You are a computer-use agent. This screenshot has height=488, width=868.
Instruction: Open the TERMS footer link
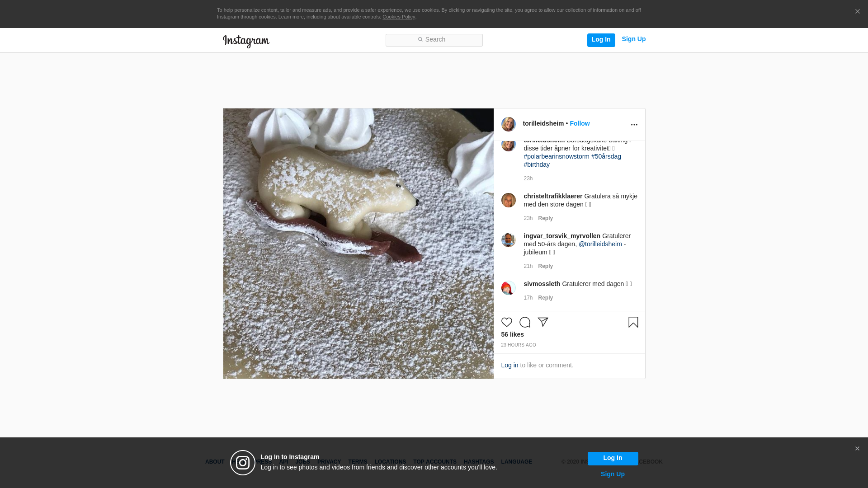click(358, 462)
